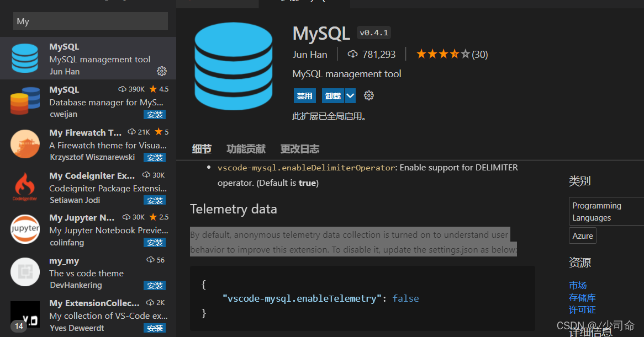This screenshot has width=644, height=337.
Task: Focus the extension search box containing "My"
Action: [91, 21]
